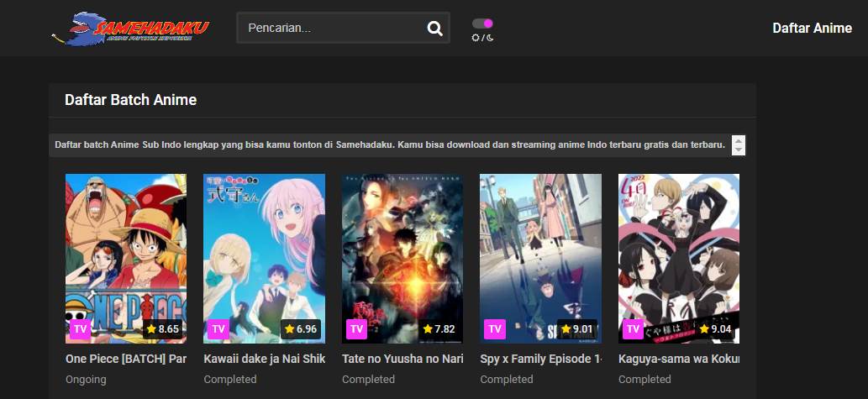Click the TV badge on Kawaii dake
The image size is (868, 399).
218,328
